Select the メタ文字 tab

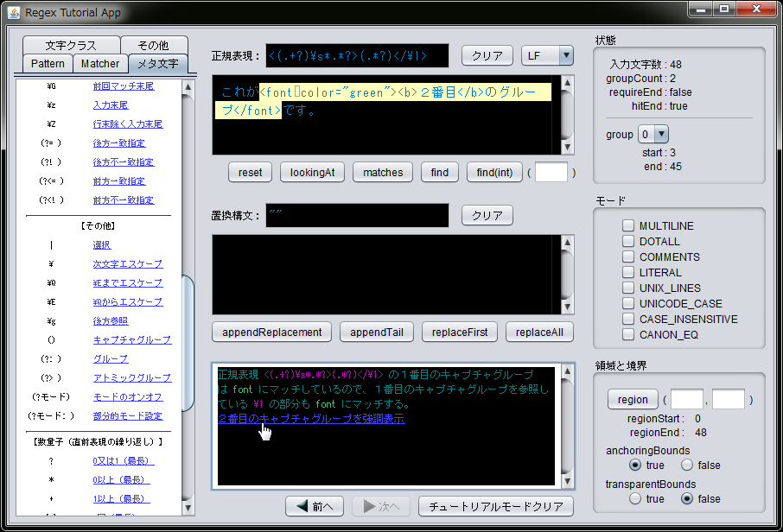158,63
